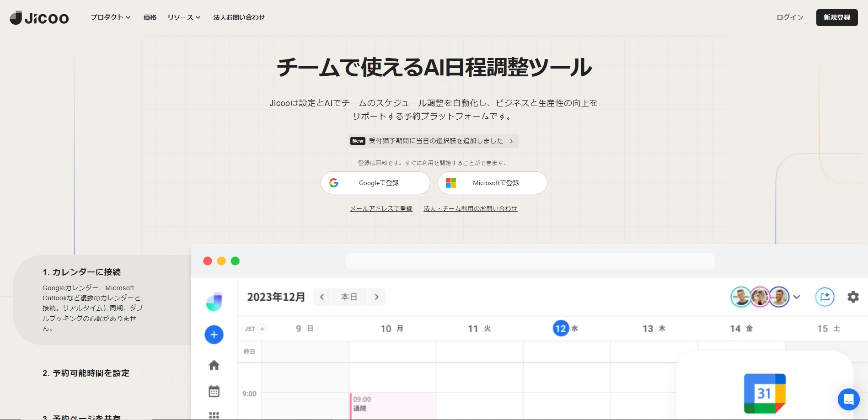Click the demo browser address bar

[x=530, y=261]
